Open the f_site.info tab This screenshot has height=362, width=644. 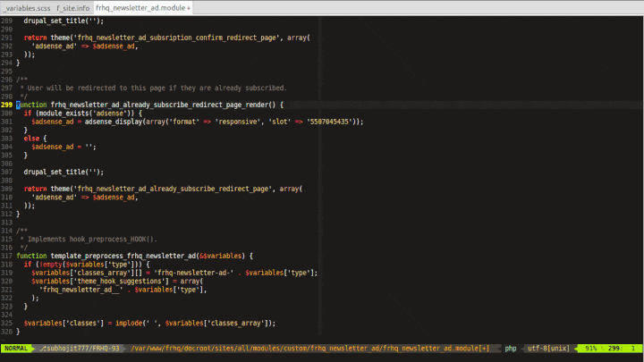tap(73, 6)
